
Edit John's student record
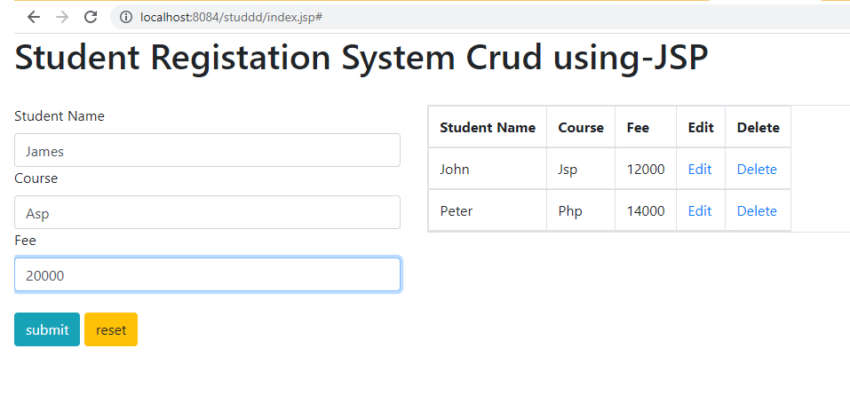pos(699,170)
